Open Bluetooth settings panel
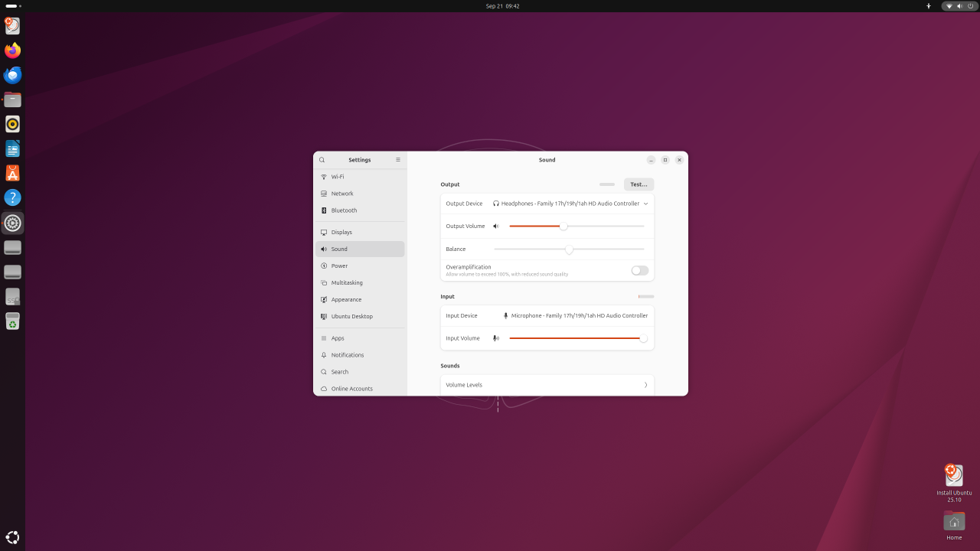This screenshot has width=980, height=551. 360,210
